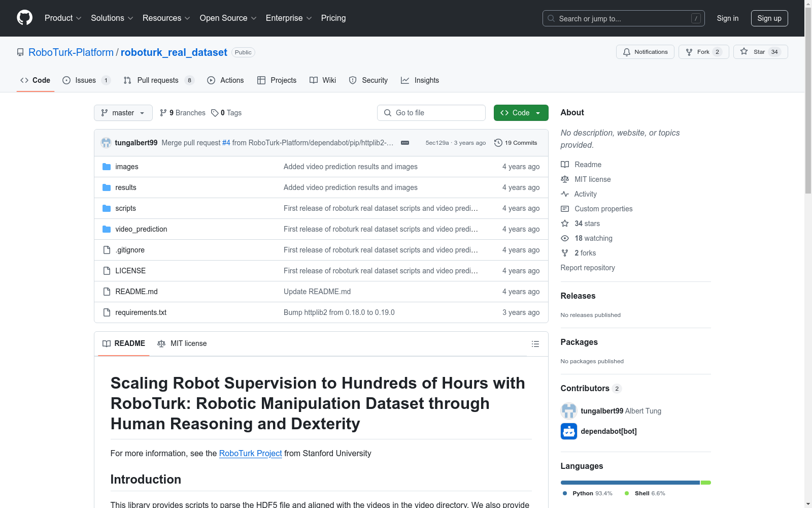Click the Shell language bar segment
Screen dimensions: 812x508
pyautogui.click(x=706, y=483)
